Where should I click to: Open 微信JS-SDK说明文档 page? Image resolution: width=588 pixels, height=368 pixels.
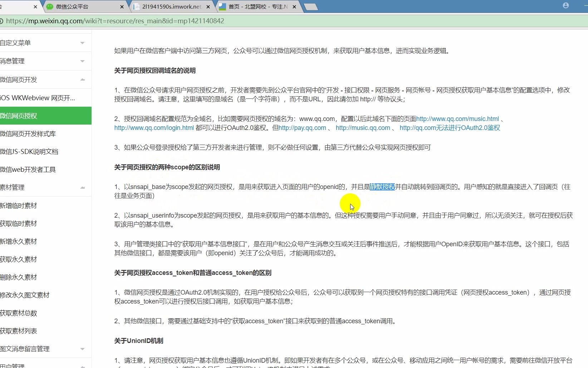tap(29, 152)
